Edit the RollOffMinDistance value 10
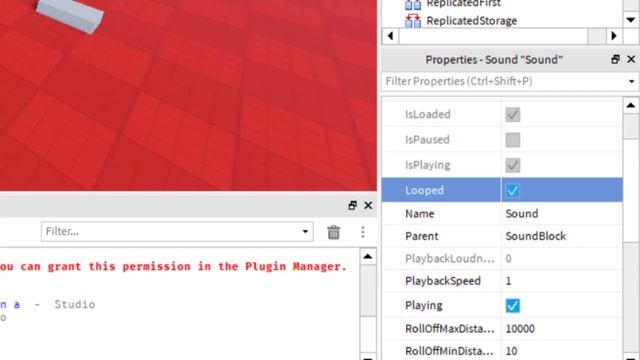Image resolution: width=640 pixels, height=360 pixels. point(511,351)
